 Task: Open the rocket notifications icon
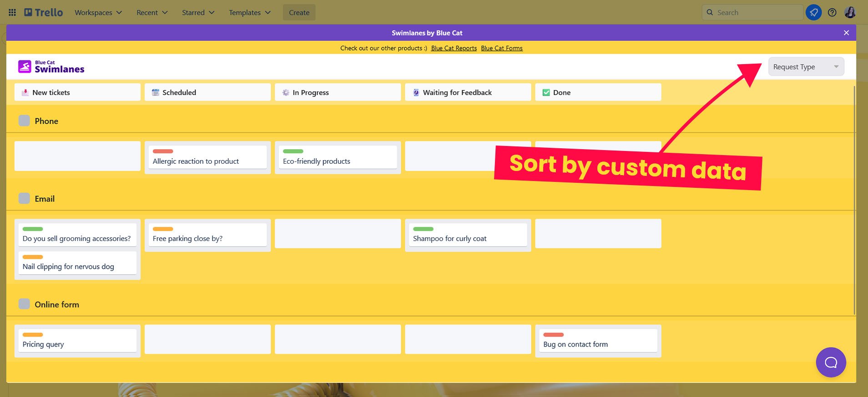813,12
